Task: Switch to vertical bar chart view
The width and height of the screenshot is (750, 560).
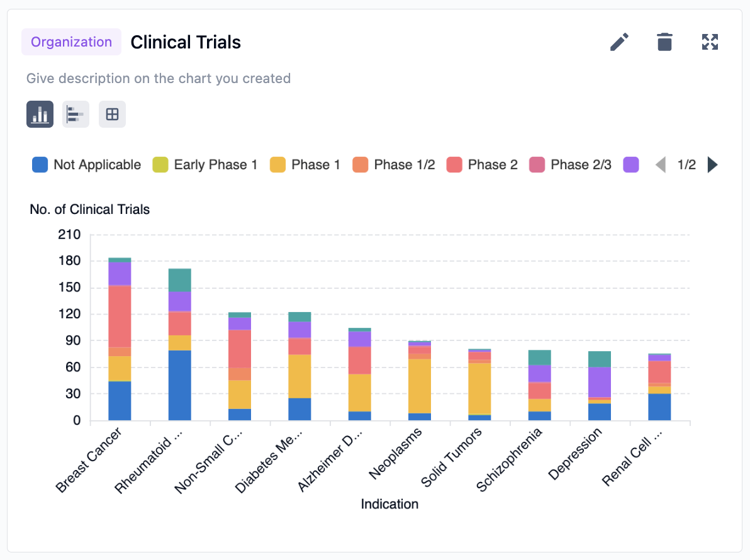Action: click(40, 115)
